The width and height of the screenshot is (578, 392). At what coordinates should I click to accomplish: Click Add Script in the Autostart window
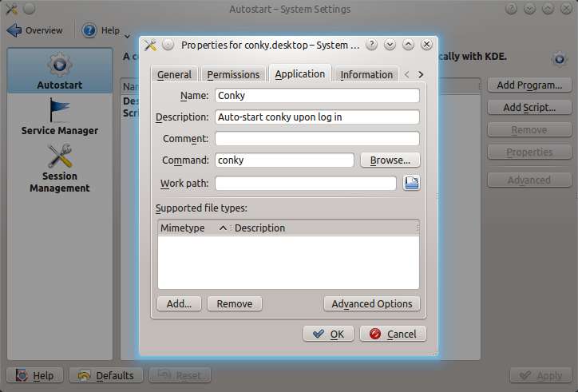[529, 107]
